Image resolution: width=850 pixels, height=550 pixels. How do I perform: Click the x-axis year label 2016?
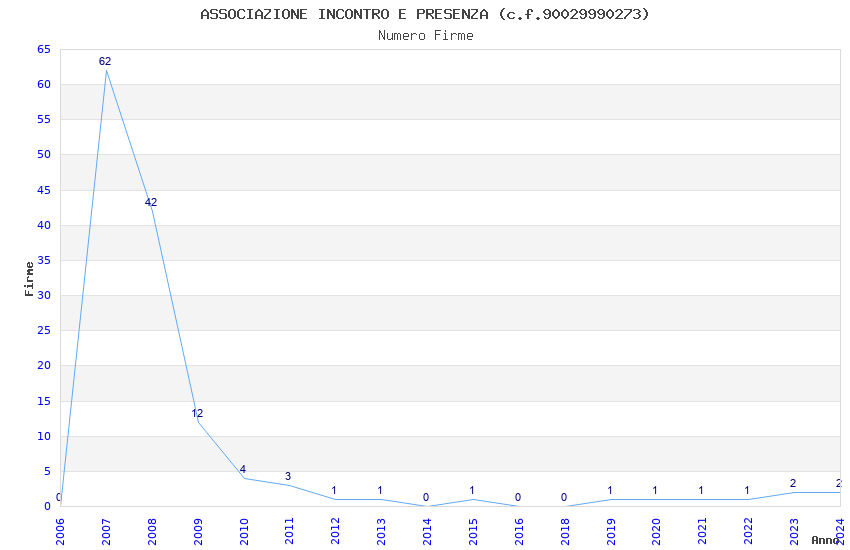click(519, 532)
